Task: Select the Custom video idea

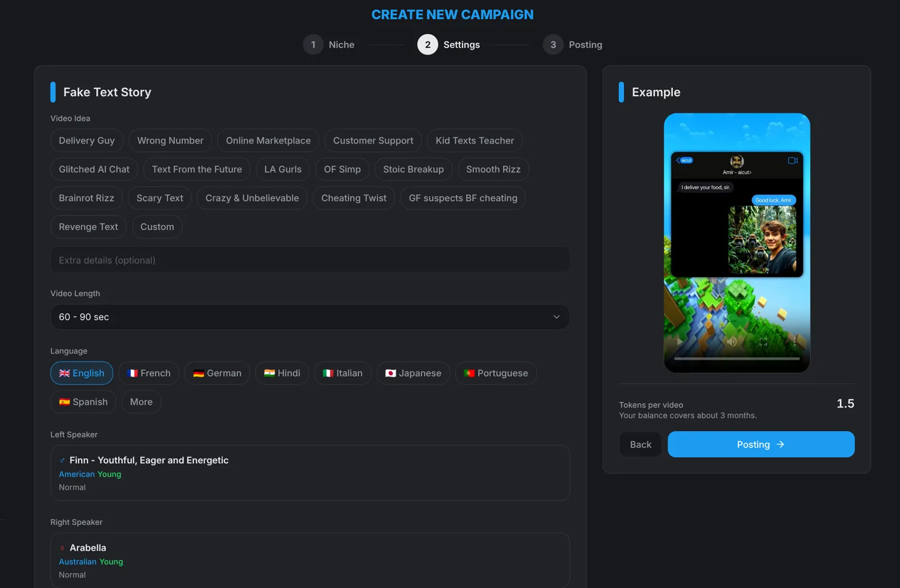Action: [157, 227]
